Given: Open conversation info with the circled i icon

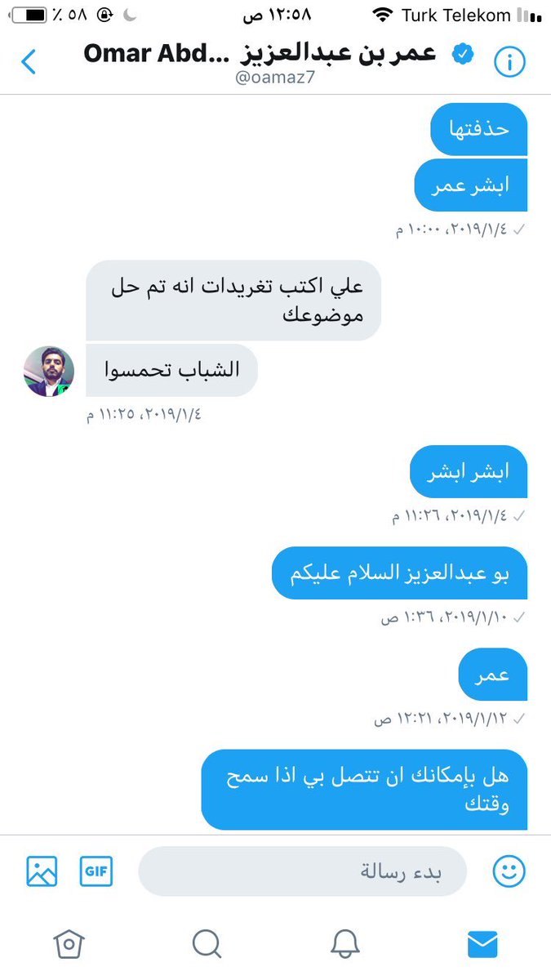Looking at the screenshot, I should 510,62.
